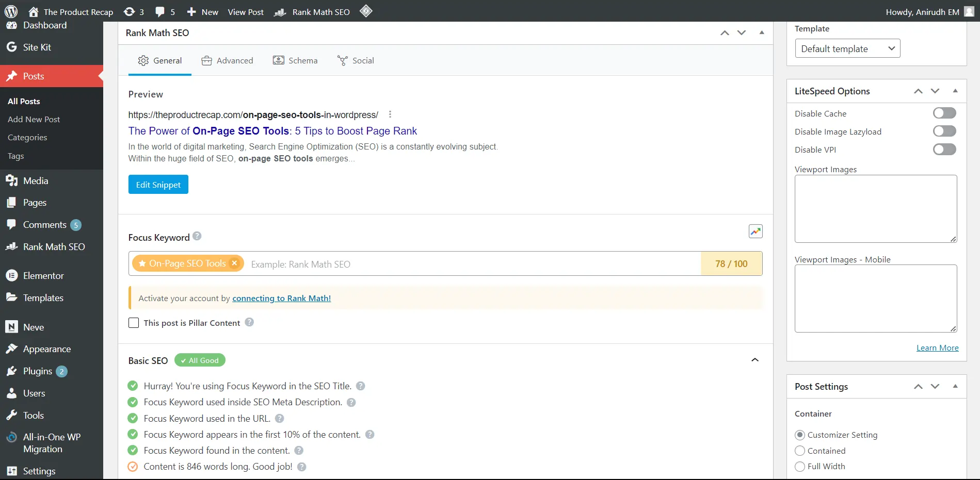The image size is (980, 480).
Task: Remove the On-Page SEO Tools keyword tag
Action: click(234, 263)
